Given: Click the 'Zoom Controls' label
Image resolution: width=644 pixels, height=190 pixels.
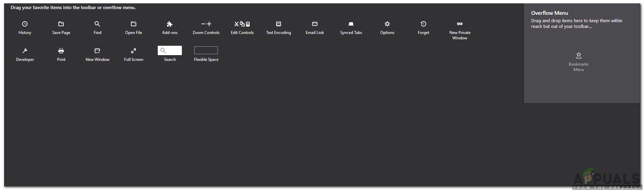Looking at the screenshot, I should click(x=206, y=33).
